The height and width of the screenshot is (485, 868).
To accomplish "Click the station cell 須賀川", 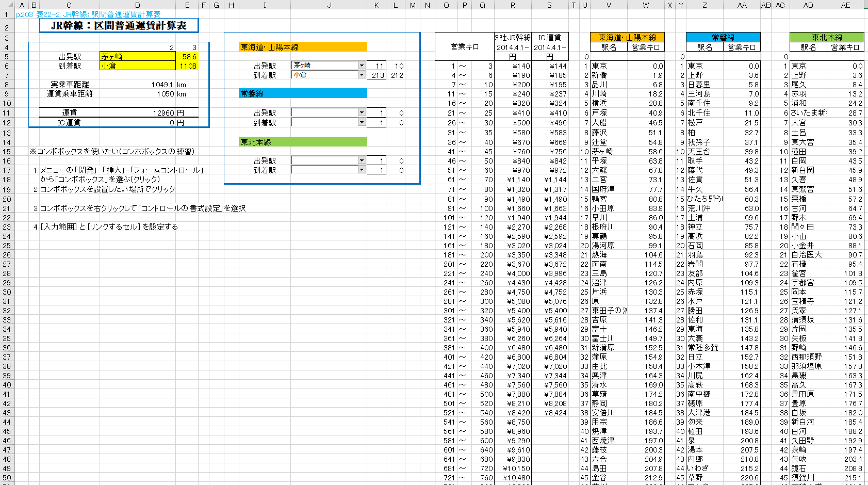I will pos(808,478).
